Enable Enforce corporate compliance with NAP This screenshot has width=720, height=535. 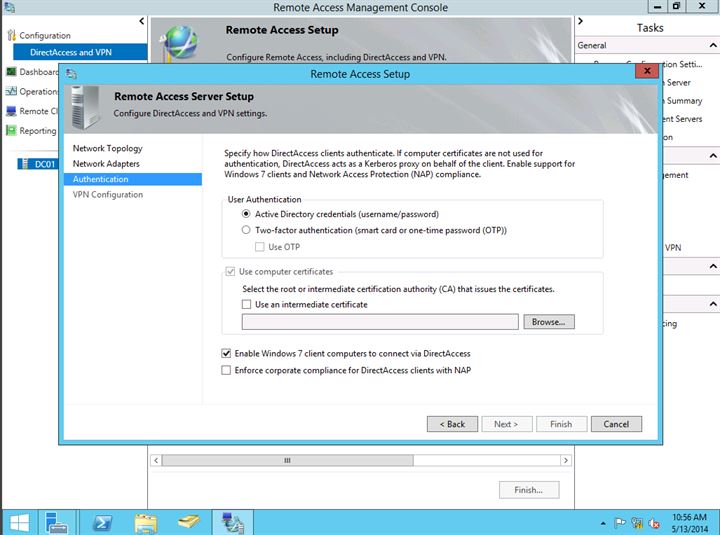coord(226,370)
